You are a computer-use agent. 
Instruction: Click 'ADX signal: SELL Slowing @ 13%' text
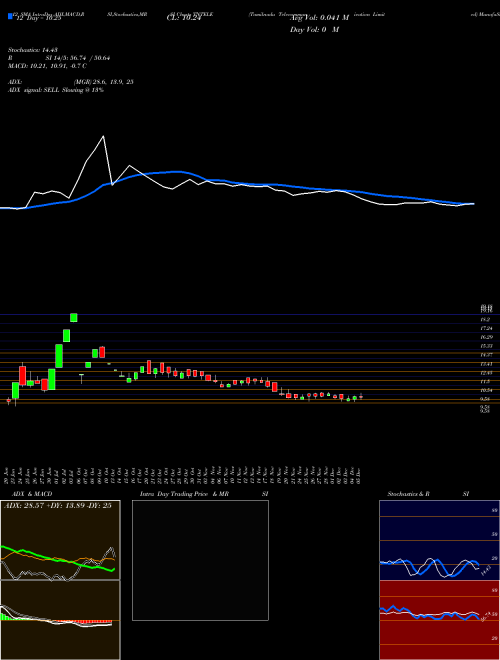(x=56, y=90)
